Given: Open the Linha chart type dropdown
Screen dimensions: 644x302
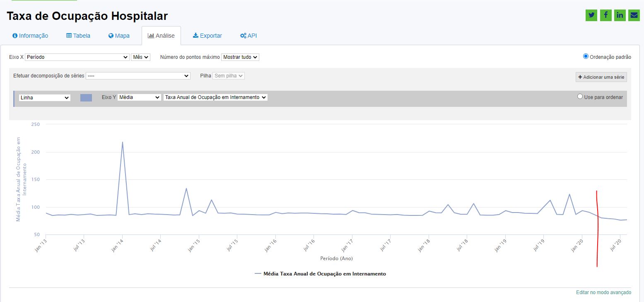Looking at the screenshot, I should pos(45,98).
